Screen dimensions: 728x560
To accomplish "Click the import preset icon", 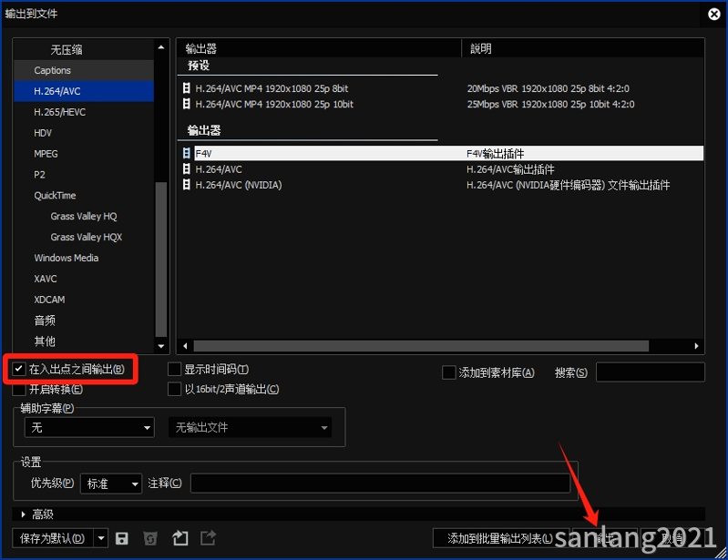I will tap(180, 538).
